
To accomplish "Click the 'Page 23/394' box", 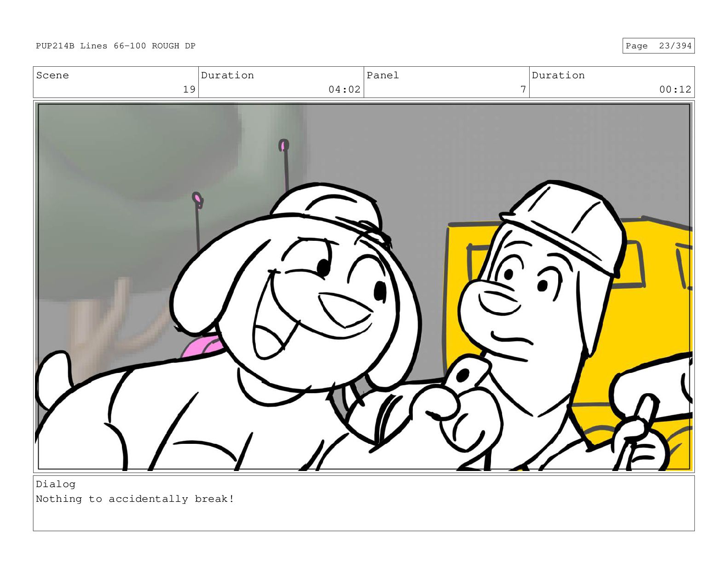I will (658, 46).
